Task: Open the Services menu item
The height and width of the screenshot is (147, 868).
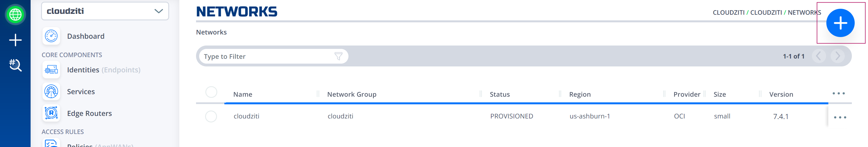Action: click(81, 92)
